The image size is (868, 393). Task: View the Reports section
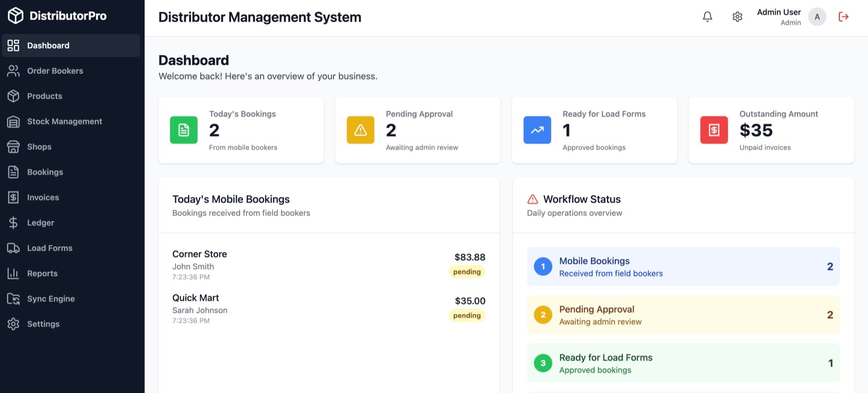point(71,273)
